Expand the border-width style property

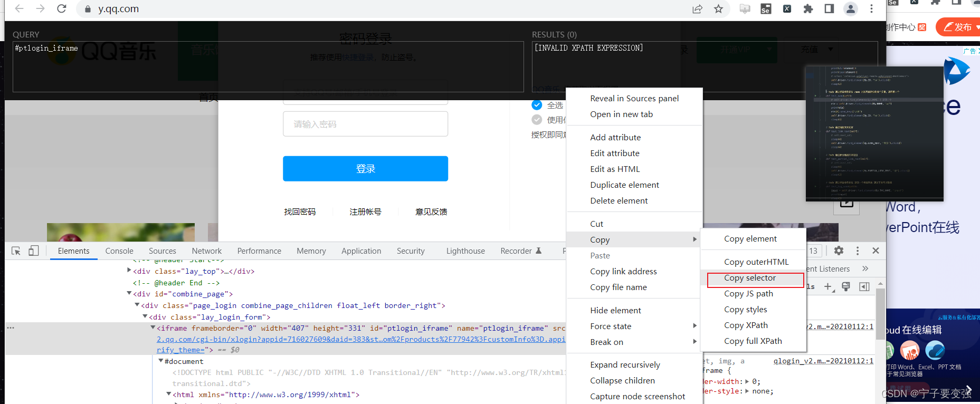tap(747, 381)
